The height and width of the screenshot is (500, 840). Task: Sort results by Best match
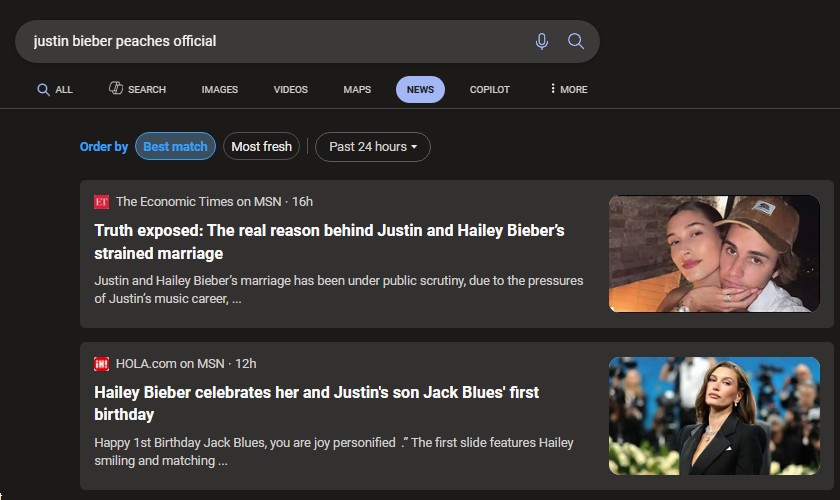(x=175, y=146)
